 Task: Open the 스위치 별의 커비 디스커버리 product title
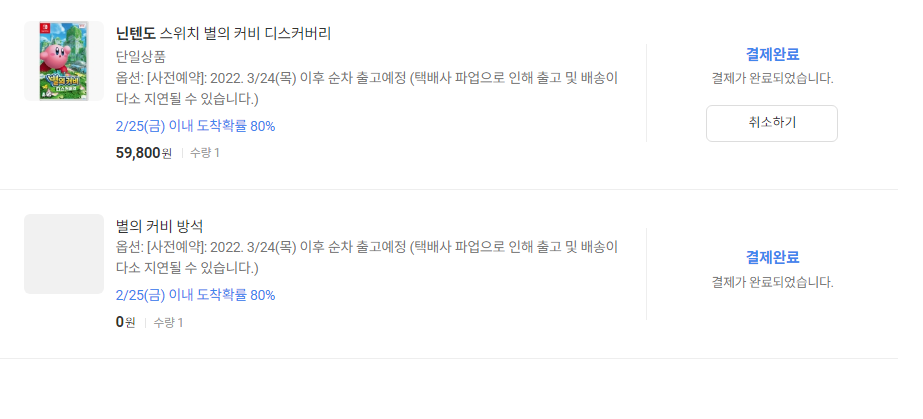click(x=245, y=34)
